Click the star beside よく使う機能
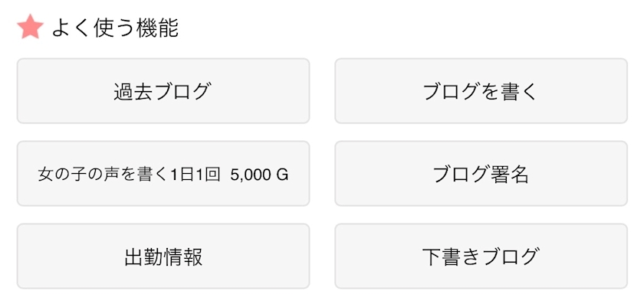The width and height of the screenshot is (644, 304). (x=31, y=27)
